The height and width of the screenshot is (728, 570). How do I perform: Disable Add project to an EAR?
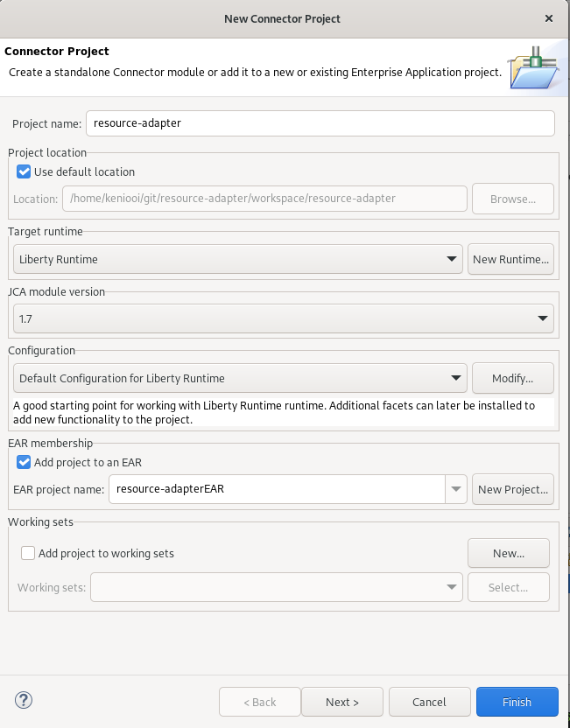25,462
